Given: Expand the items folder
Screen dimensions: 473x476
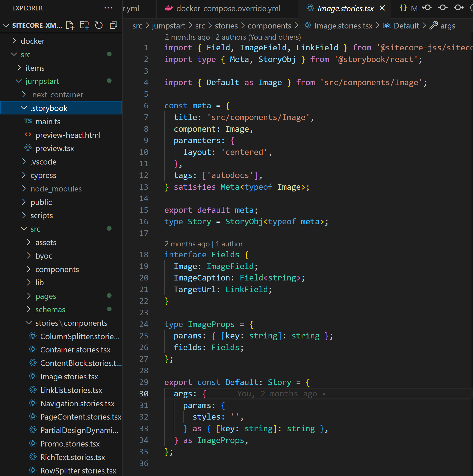Looking at the screenshot, I should [19, 68].
